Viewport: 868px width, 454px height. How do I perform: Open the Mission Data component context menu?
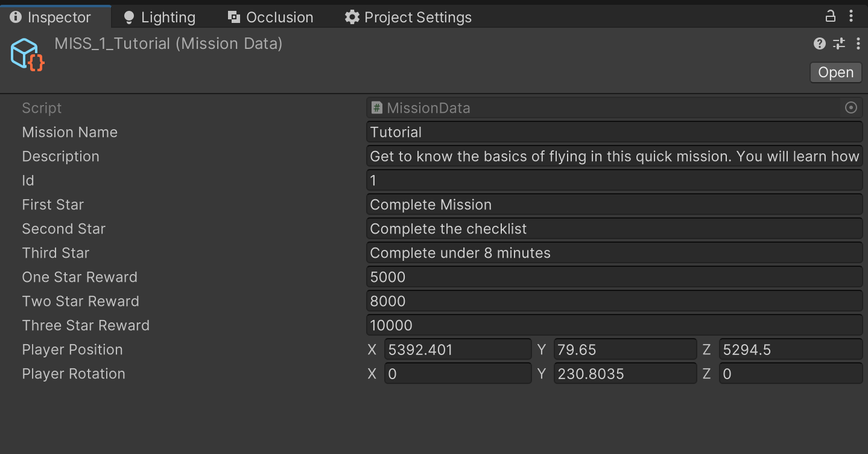(858, 43)
